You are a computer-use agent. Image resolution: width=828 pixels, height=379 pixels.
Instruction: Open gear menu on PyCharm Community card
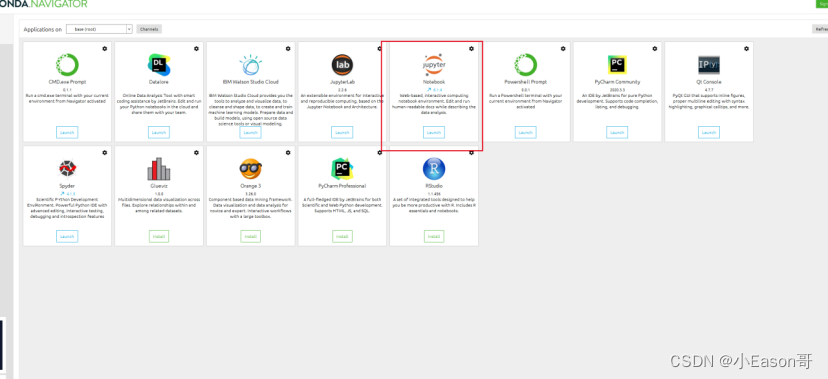tap(655, 49)
